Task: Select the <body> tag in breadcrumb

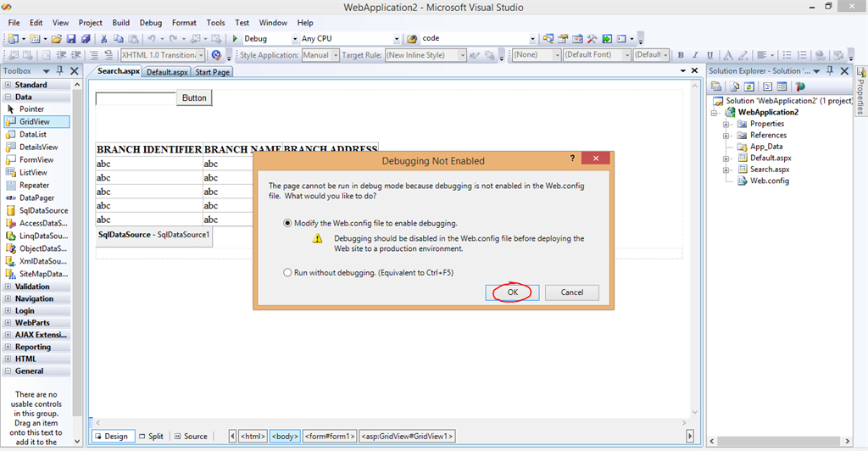Action: coord(285,436)
